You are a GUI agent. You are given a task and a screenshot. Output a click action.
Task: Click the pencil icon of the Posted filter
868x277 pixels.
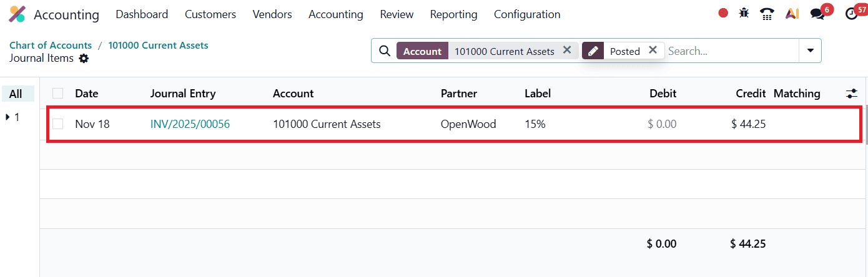(593, 51)
